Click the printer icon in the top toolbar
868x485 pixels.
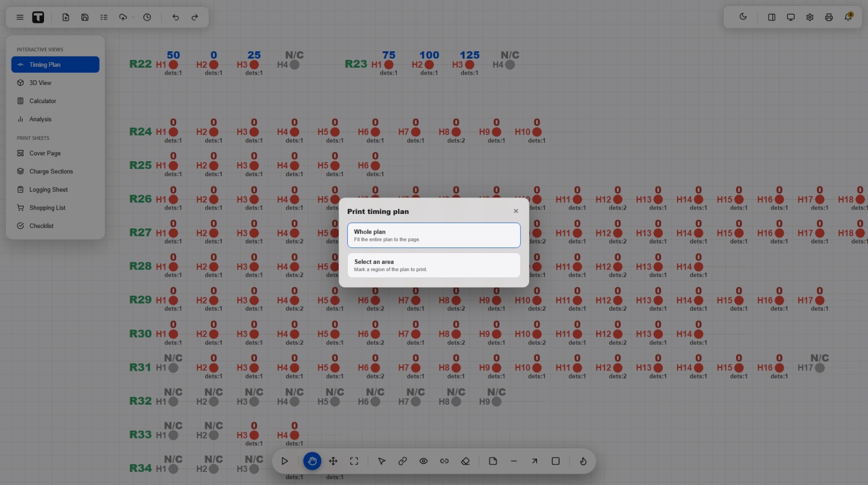point(829,17)
